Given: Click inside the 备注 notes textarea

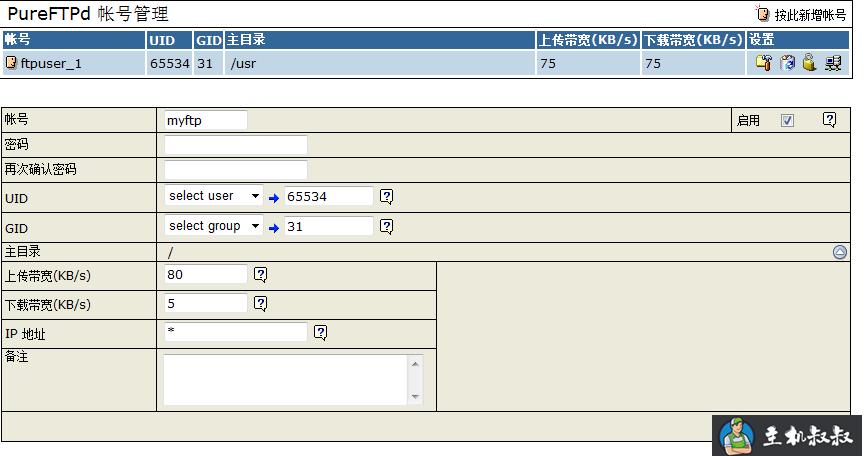Looking at the screenshot, I should click(x=285, y=380).
